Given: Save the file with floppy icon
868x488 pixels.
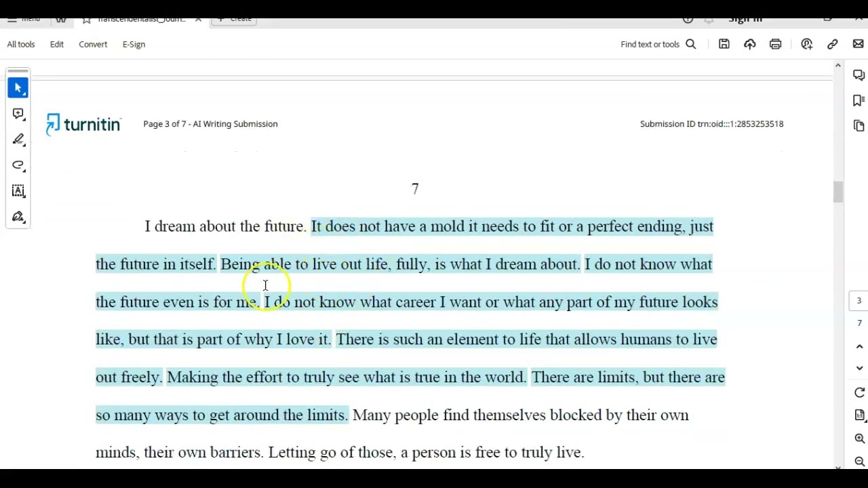Looking at the screenshot, I should pyautogui.click(x=724, y=44).
